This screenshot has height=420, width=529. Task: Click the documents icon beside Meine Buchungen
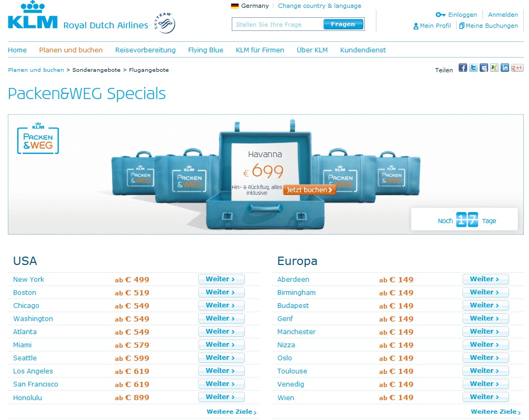coord(461,26)
